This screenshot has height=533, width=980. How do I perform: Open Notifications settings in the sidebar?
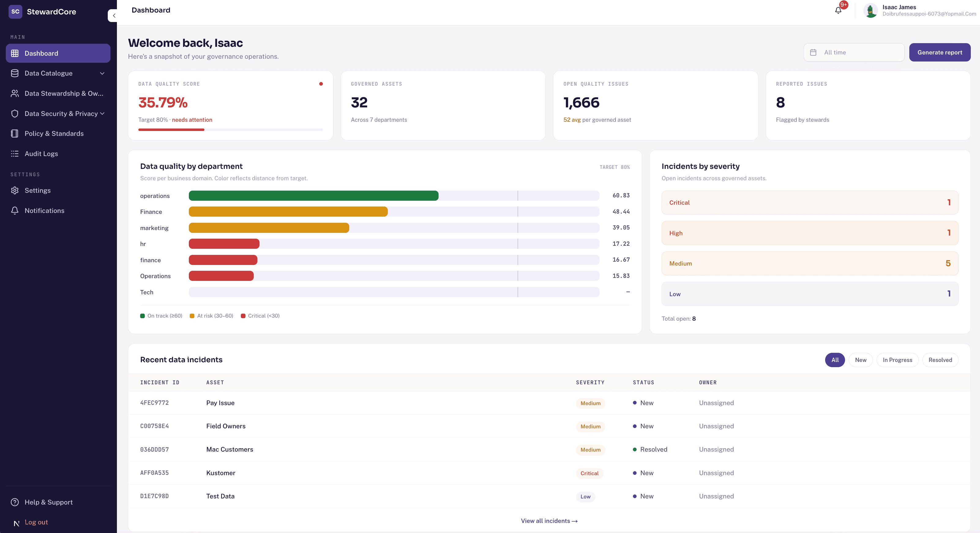(x=58, y=211)
